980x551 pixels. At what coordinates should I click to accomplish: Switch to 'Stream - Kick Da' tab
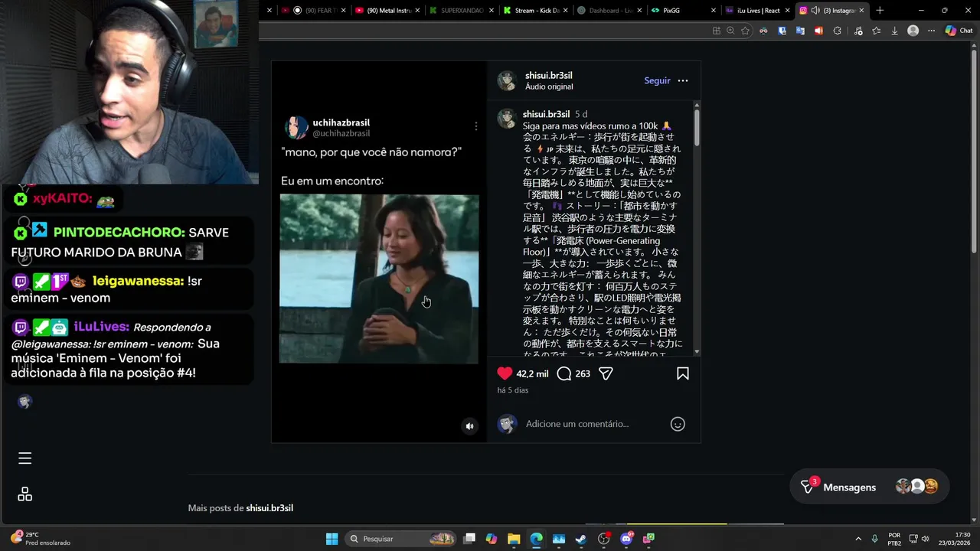pyautogui.click(x=536, y=10)
